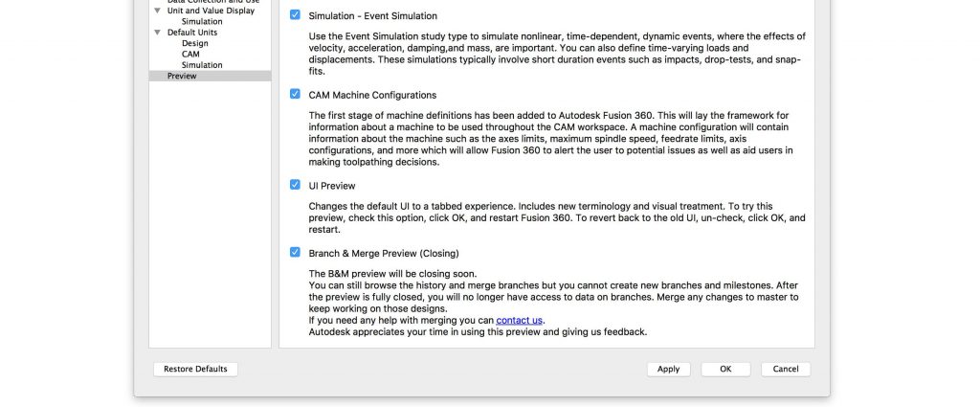The width and height of the screenshot is (980, 407).
Task: Select the Preview item in sidebar
Action: click(x=210, y=77)
